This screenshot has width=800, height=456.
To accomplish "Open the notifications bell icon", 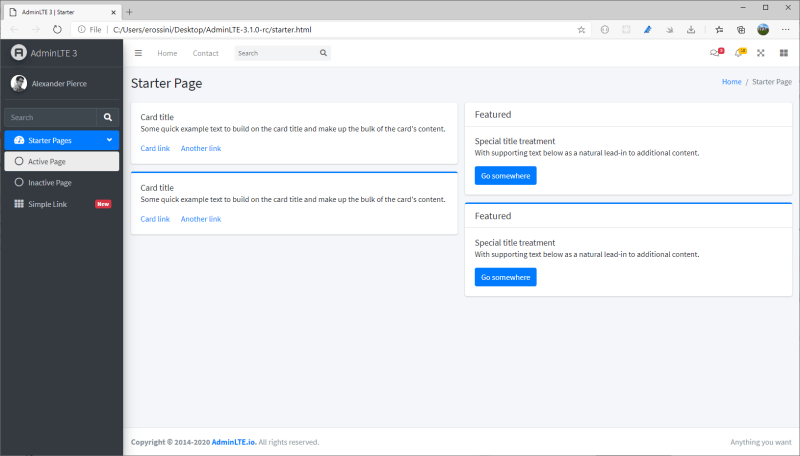I will coord(740,53).
